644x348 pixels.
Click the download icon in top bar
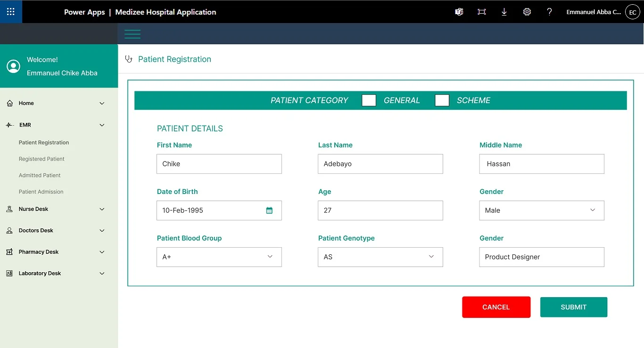(x=504, y=12)
